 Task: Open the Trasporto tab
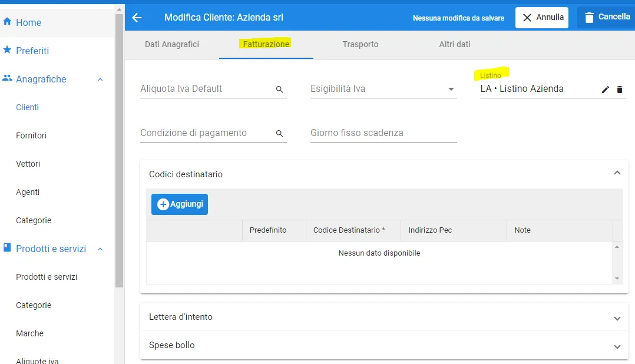click(x=361, y=44)
